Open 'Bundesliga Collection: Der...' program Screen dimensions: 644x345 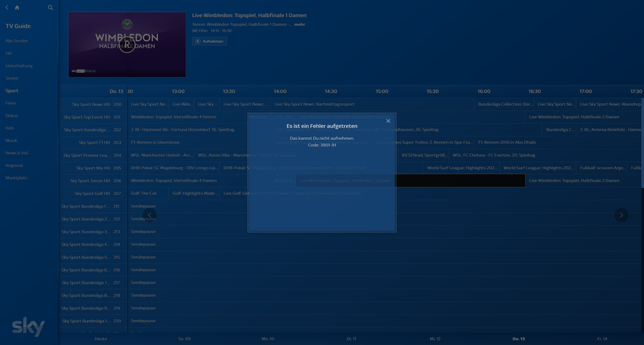504,104
